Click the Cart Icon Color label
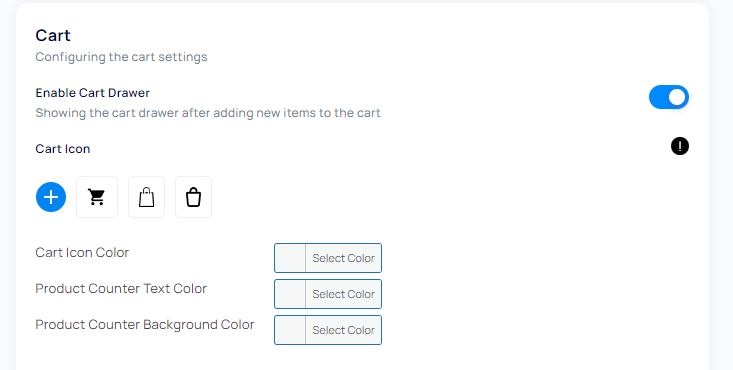Viewport: 733px width, 370px height. tap(82, 253)
